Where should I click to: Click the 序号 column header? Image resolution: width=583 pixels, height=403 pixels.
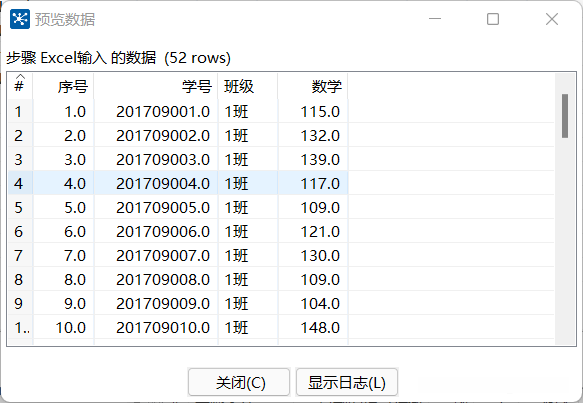click(x=63, y=87)
